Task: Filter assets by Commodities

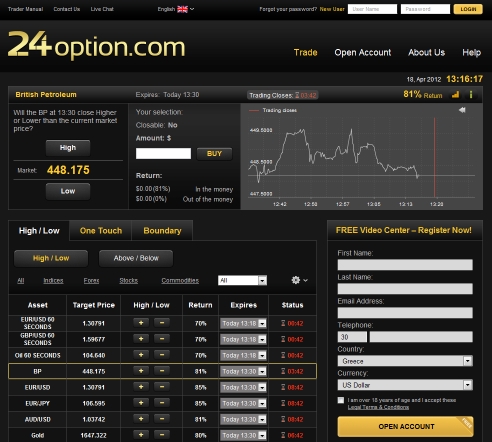Action: [180, 281]
